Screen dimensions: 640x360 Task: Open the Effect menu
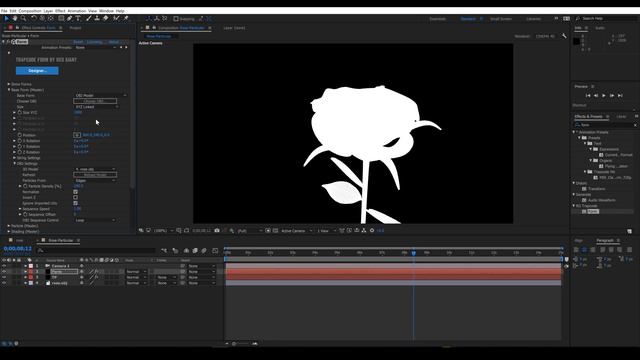(60, 11)
